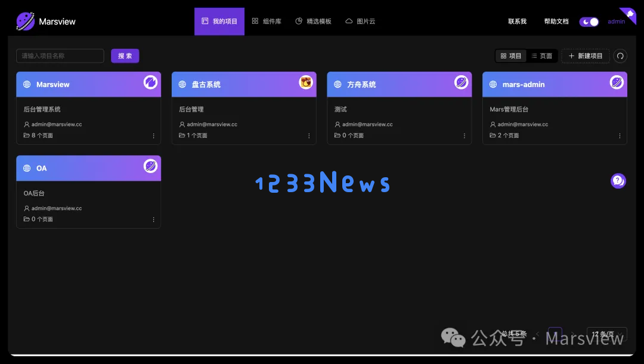Open the OA project title

click(42, 168)
